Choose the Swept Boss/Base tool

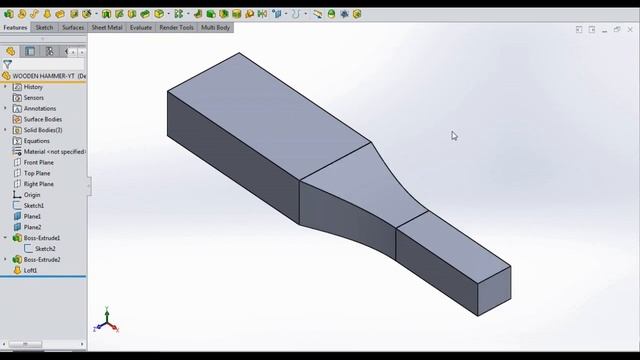point(34,14)
